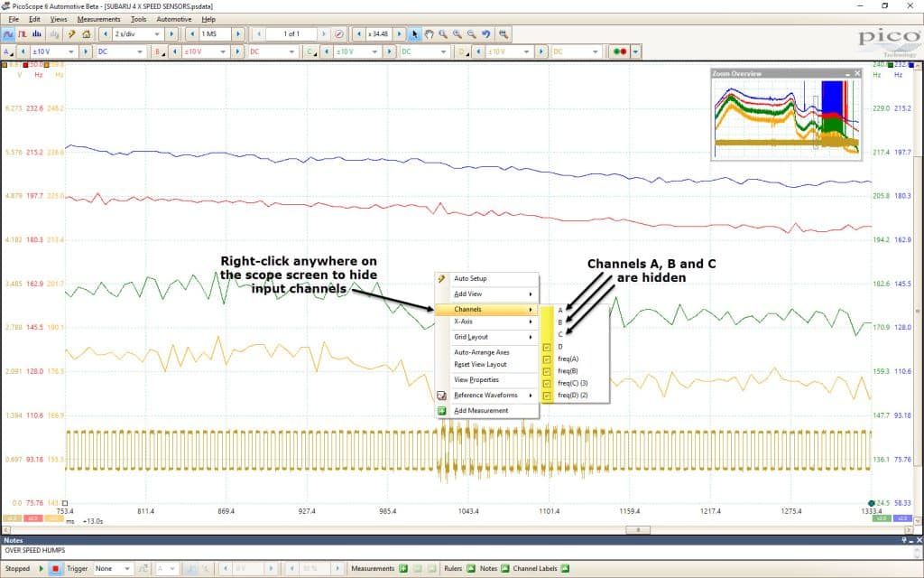Switch to Persistence Mode icon

(23, 34)
